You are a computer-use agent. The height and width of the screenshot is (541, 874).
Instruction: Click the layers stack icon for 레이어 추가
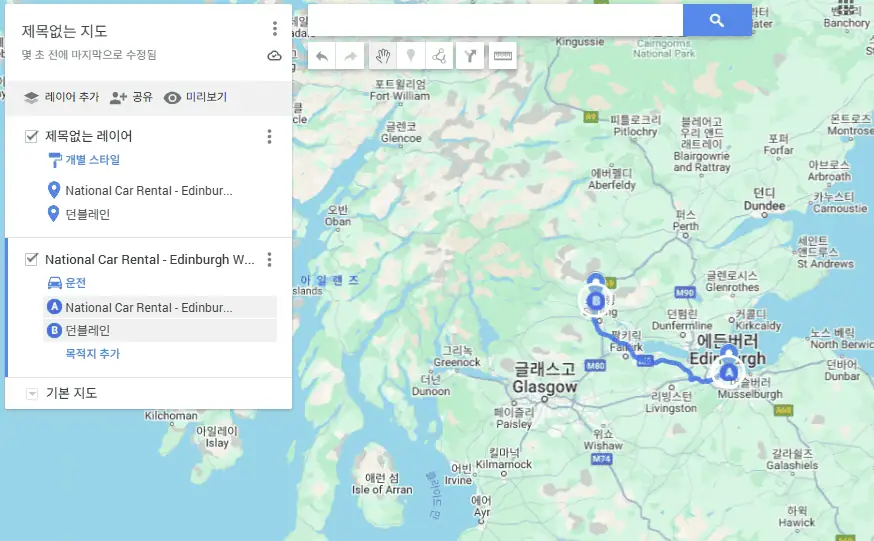[x=31, y=98]
